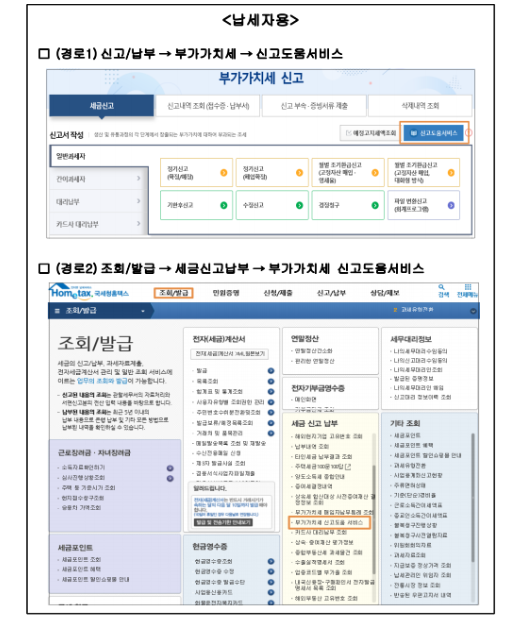This screenshot has height=624, width=522.
Task: Open the 조회/발급 top menu
Action: click(173, 293)
